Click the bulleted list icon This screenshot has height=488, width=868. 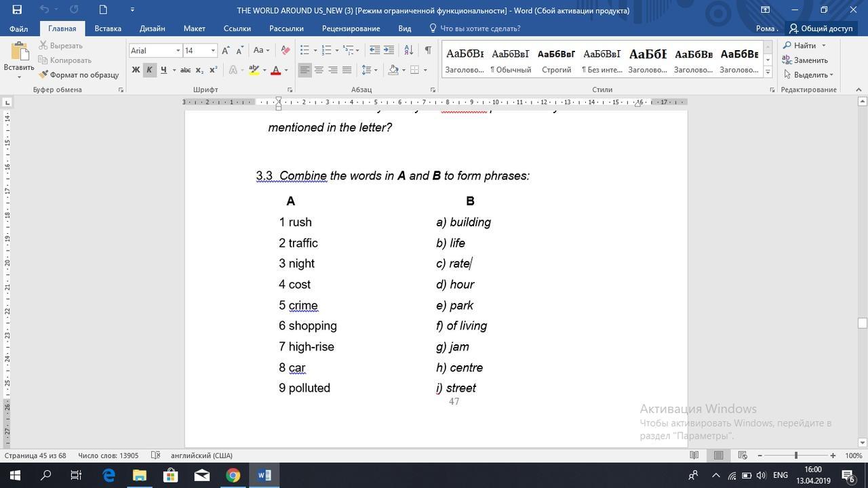coord(304,50)
